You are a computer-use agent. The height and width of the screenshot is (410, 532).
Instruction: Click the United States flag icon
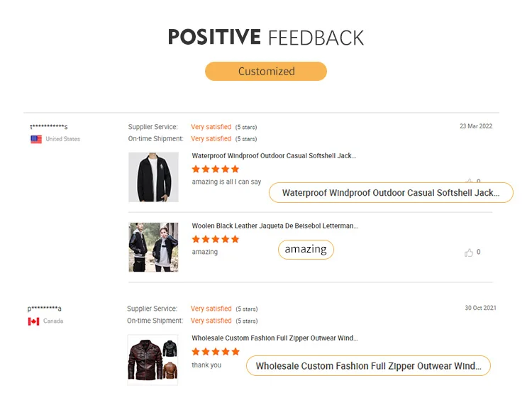[36, 139]
